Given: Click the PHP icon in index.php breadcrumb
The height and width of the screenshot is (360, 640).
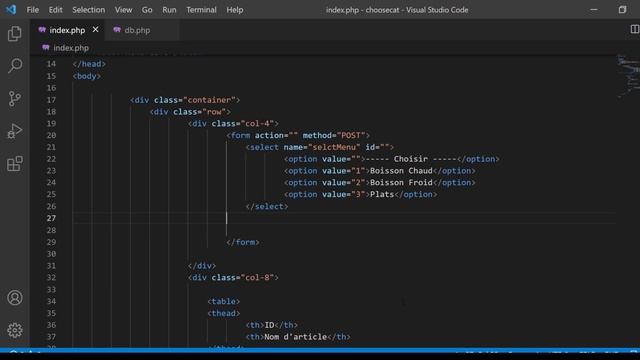Looking at the screenshot, I should click(46, 48).
